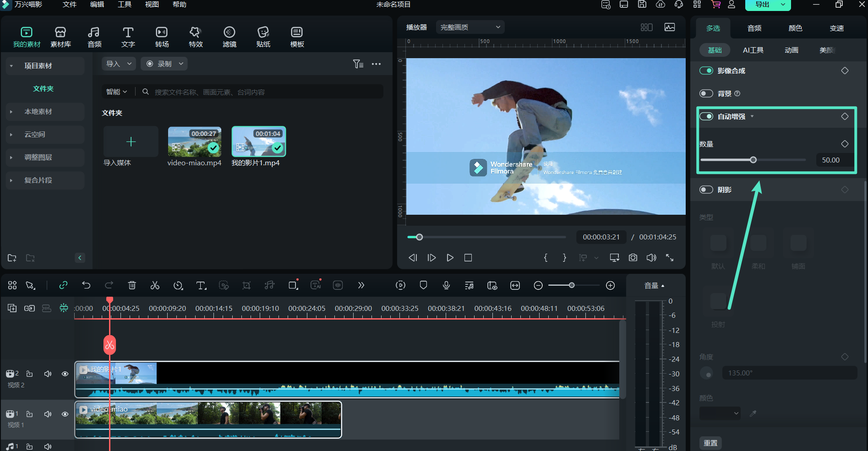Open the 转场 transitions tab

[x=162, y=37]
